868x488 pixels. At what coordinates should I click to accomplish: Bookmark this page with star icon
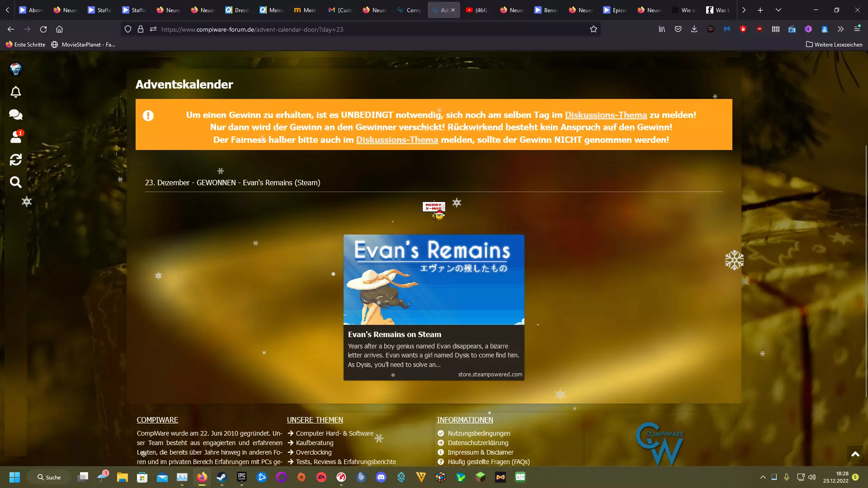click(594, 29)
